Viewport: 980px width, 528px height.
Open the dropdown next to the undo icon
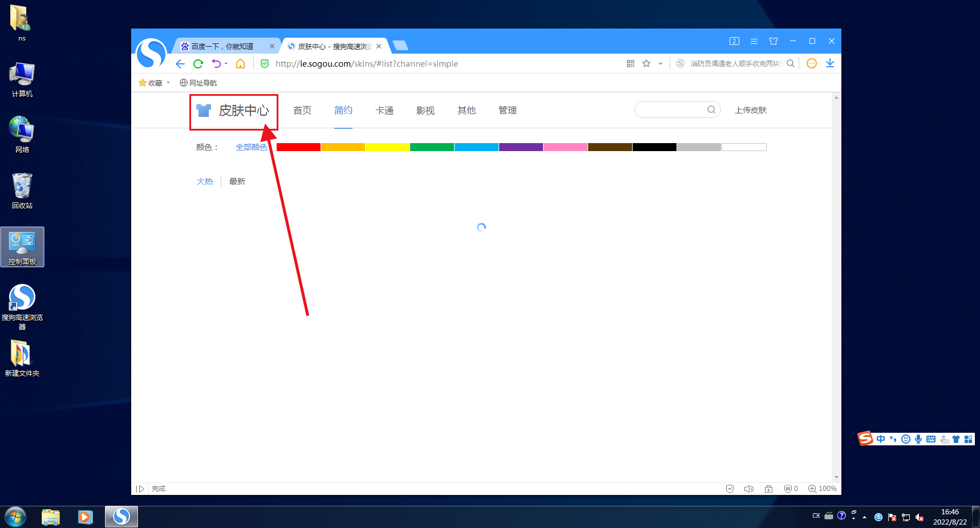[226, 64]
